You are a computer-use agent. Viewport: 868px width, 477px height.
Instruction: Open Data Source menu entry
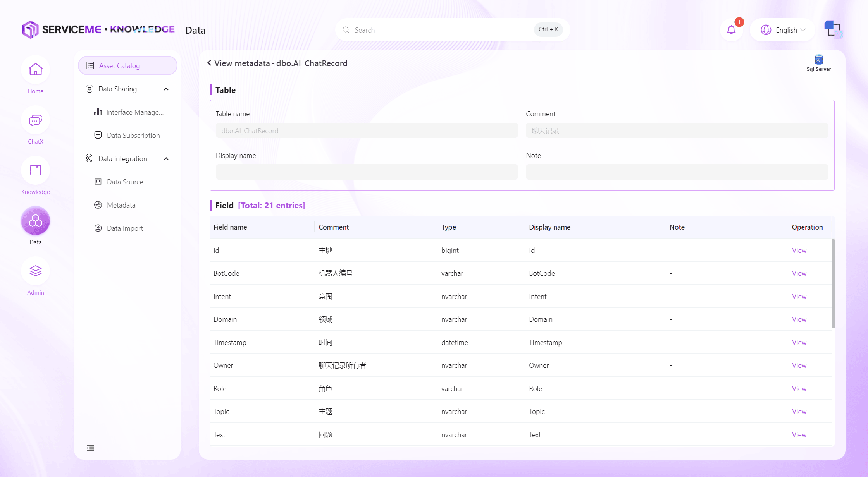(x=125, y=182)
